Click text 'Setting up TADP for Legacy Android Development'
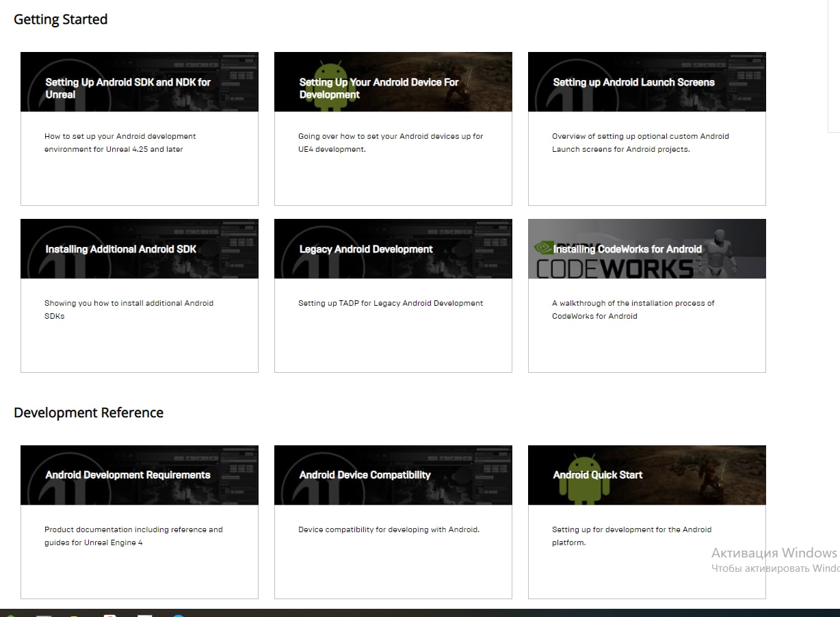Screen dimensions: 840x617 [391, 303]
